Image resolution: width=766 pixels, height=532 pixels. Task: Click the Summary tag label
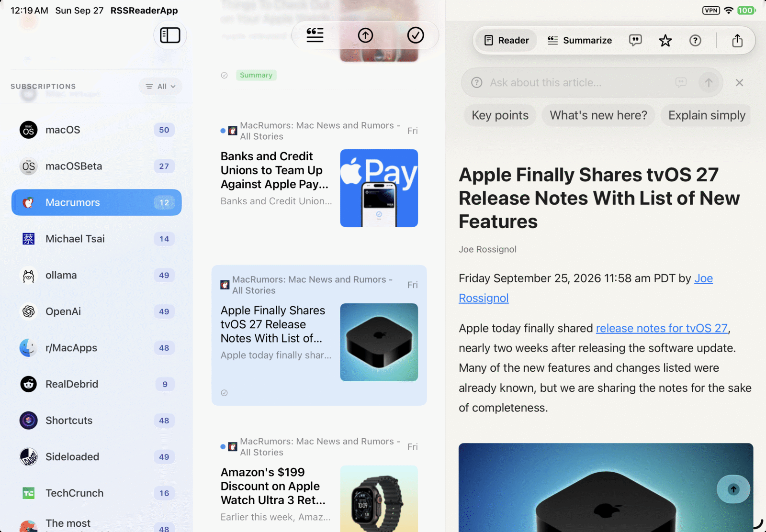pos(256,75)
